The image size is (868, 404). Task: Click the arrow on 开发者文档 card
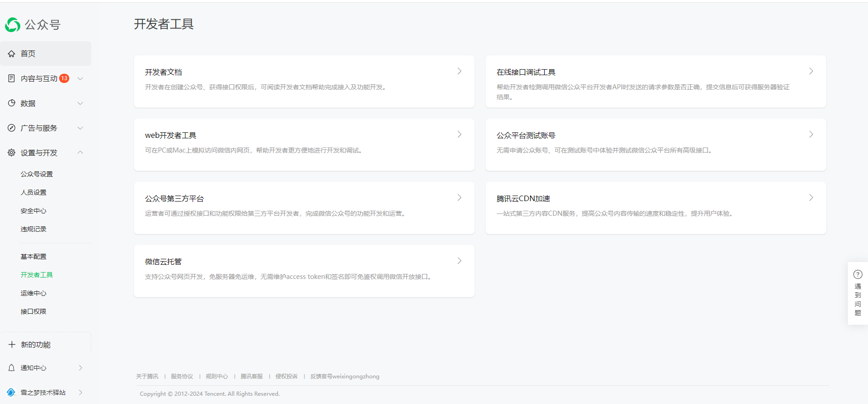[x=459, y=71]
